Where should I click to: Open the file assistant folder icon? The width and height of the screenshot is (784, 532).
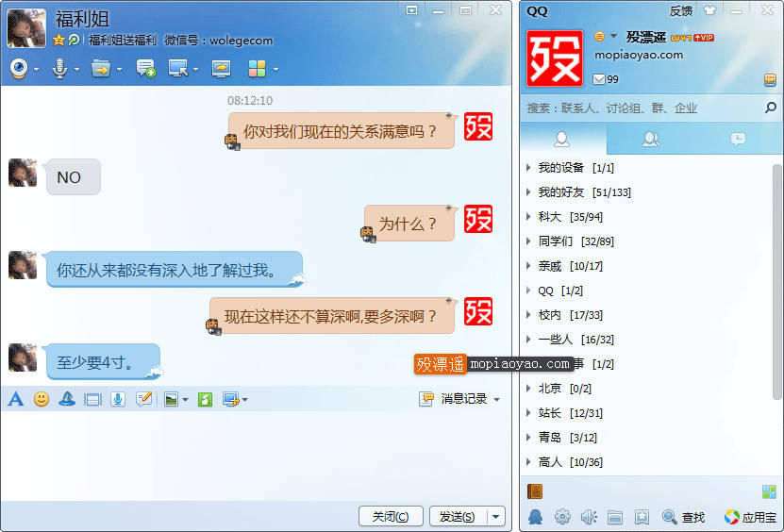[x=615, y=517]
